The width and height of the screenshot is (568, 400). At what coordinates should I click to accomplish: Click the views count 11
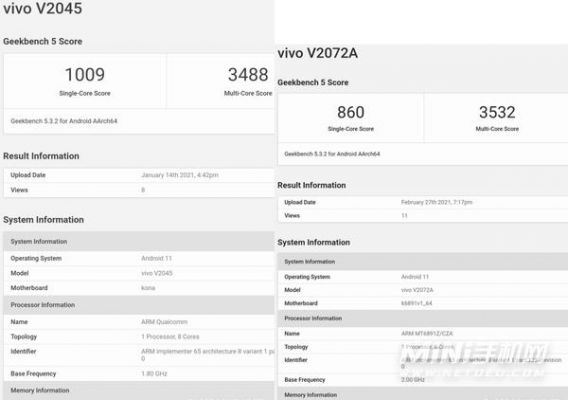(x=404, y=216)
